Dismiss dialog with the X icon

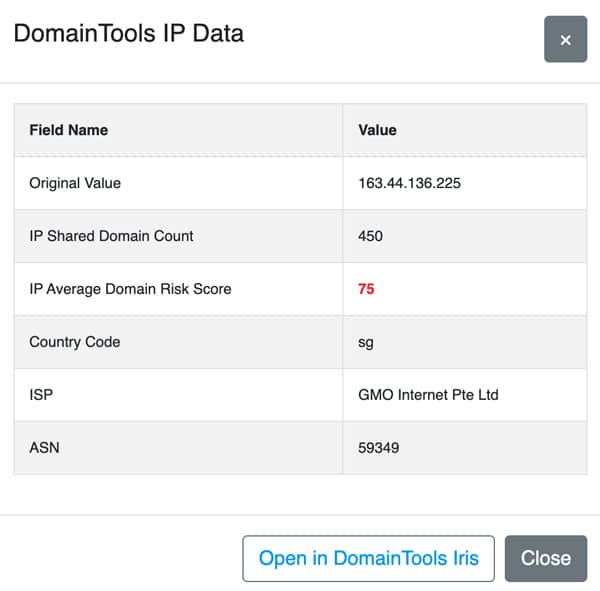click(565, 39)
